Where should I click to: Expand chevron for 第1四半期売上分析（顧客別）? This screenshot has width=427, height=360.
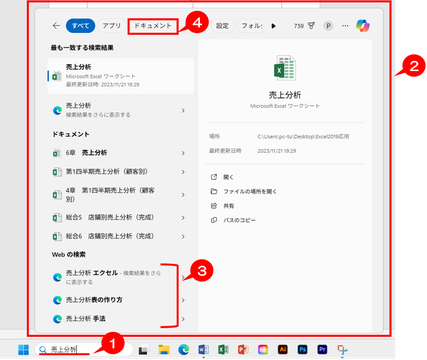(183, 172)
